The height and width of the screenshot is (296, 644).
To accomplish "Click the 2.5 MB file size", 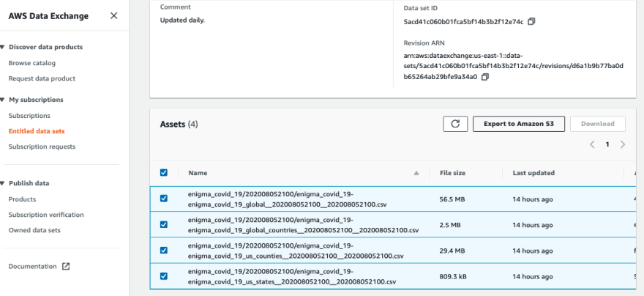I will pyautogui.click(x=450, y=225).
